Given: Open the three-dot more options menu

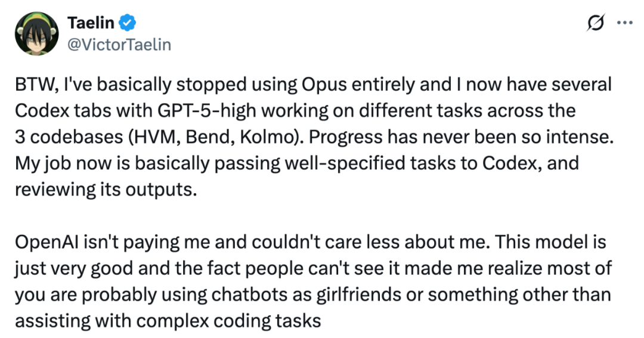Looking at the screenshot, I should tap(625, 23).
